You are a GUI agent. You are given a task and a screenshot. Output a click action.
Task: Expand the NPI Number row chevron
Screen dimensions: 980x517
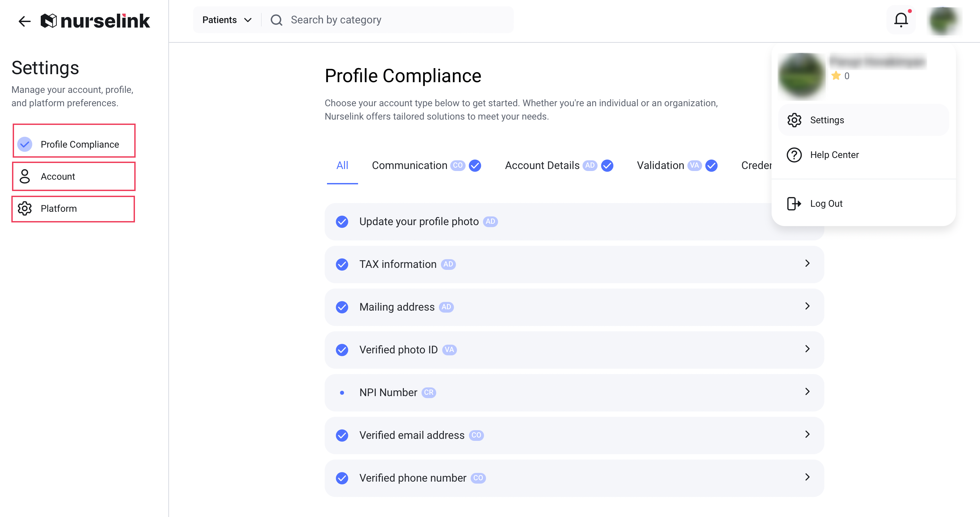point(807,392)
